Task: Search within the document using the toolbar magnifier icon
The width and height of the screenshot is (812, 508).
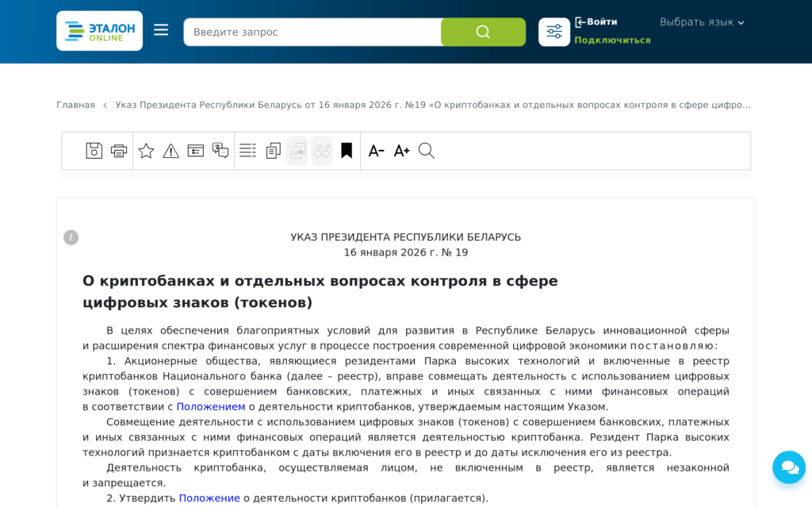Action: click(x=426, y=150)
